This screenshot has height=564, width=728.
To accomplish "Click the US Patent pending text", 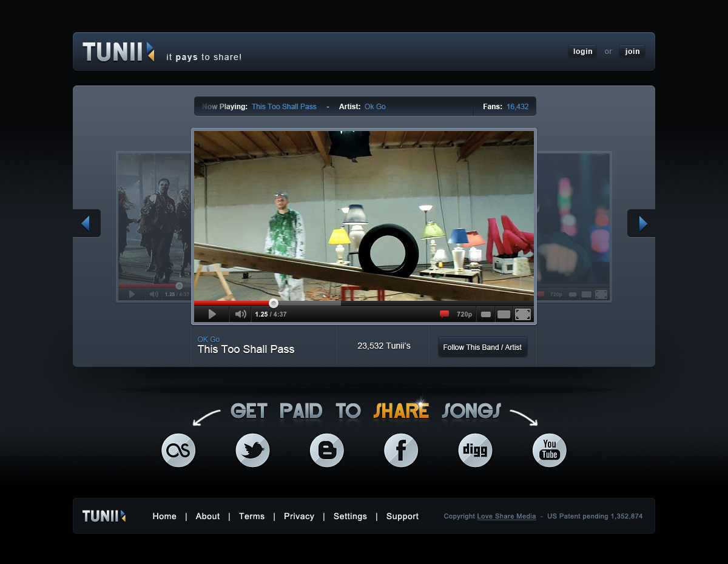I will coord(595,517).
